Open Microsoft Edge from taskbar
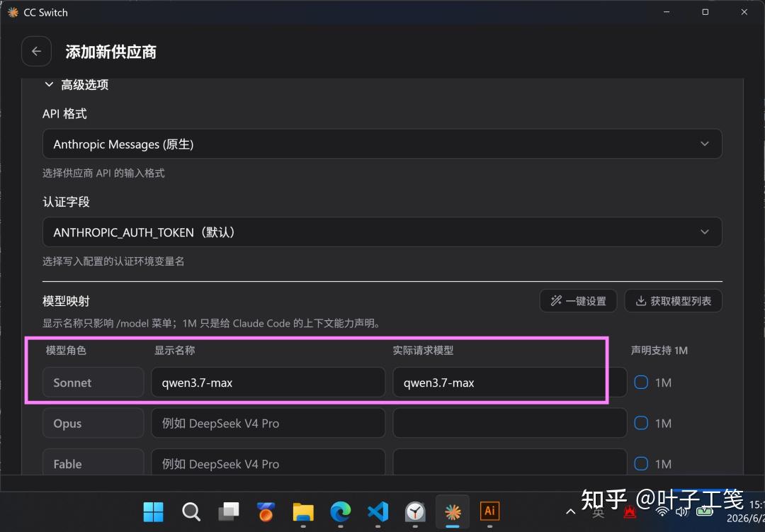The image size is (765, 532). tap(341, 511)
